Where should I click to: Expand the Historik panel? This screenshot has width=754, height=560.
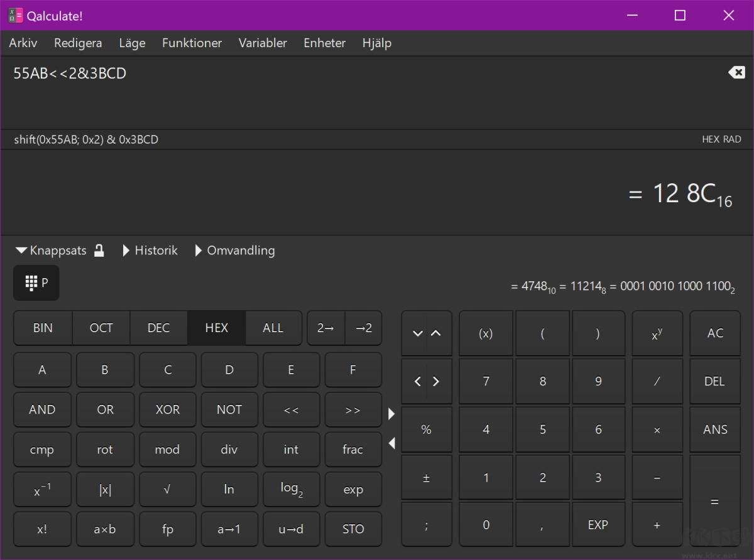150,250
